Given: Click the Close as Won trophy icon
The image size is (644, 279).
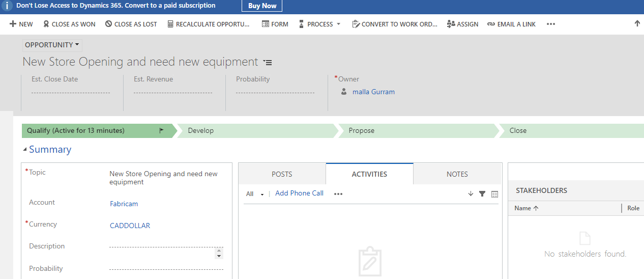Looking at the screenshot, I should pyautogui.click(x=46, y=24).
